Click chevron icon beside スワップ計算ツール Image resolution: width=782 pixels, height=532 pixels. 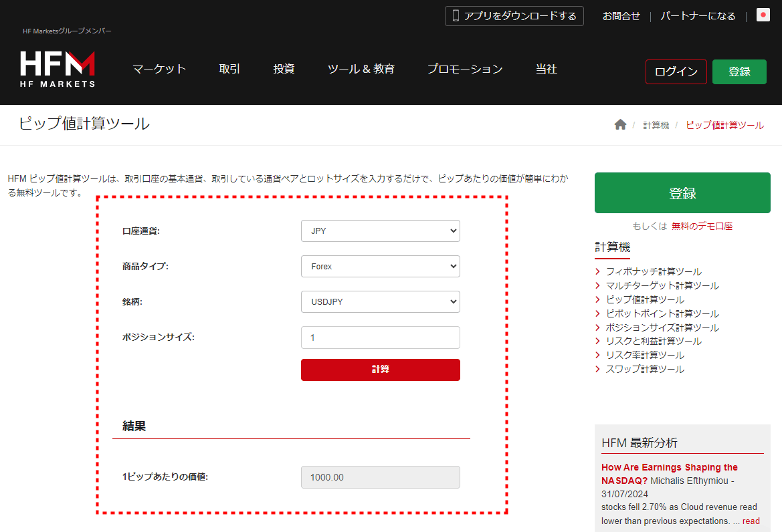coord(597,369)
